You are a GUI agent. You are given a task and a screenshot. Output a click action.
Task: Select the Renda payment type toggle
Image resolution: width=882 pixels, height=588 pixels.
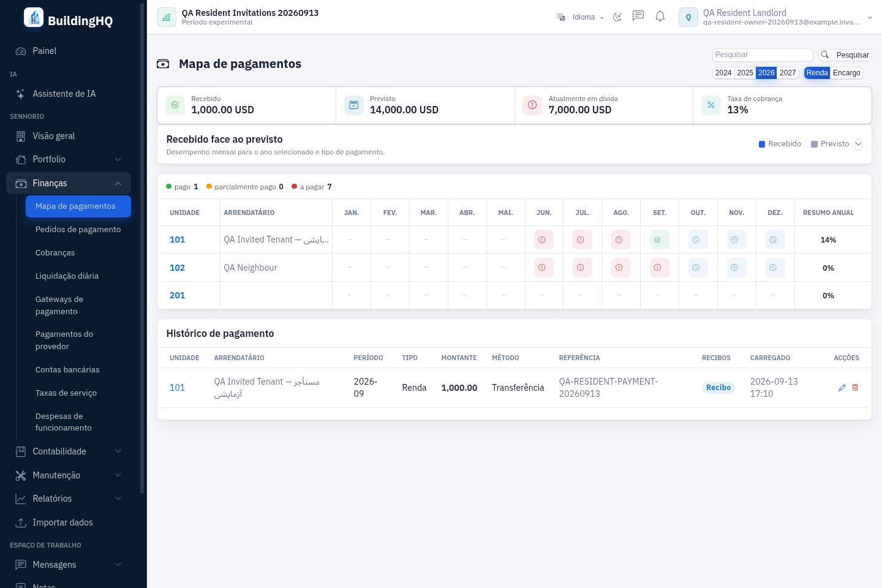[x=817, y=73]
